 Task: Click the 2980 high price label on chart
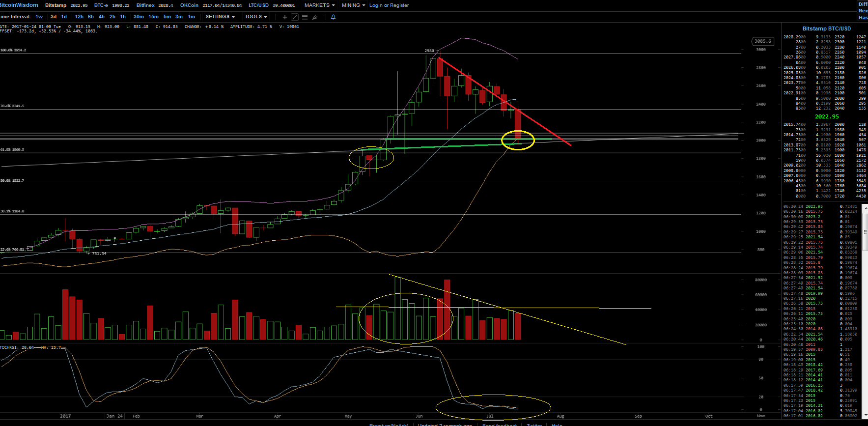coord(429,51)
